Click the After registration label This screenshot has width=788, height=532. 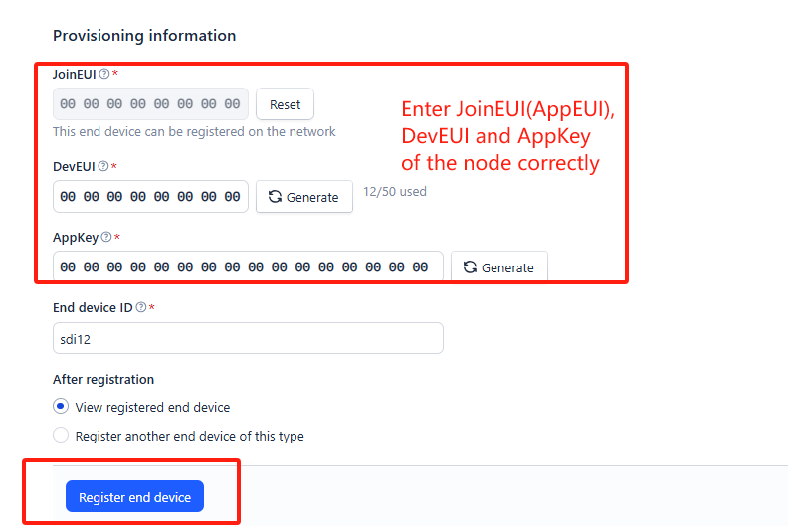point(103,379)
